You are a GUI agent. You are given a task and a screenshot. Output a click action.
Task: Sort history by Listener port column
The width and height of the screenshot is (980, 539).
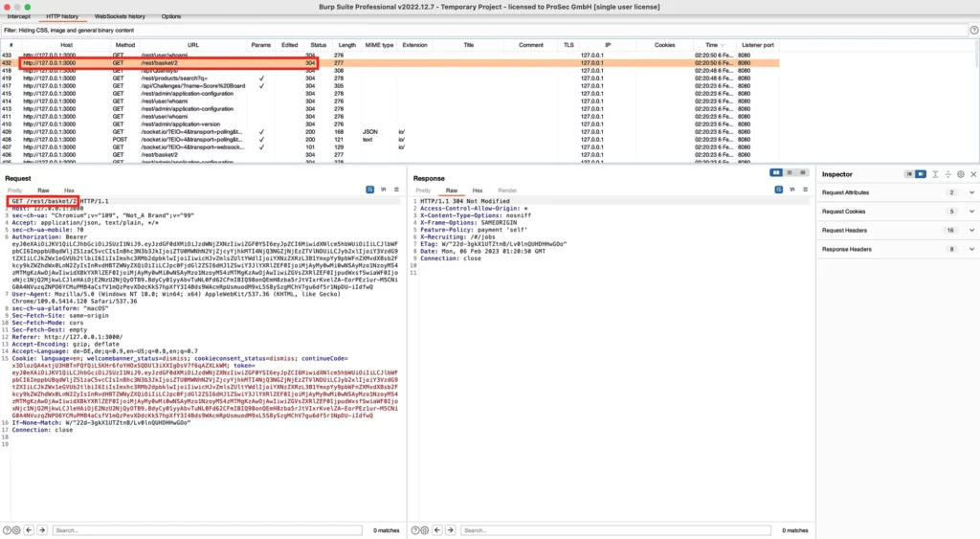tap(758, 45)
